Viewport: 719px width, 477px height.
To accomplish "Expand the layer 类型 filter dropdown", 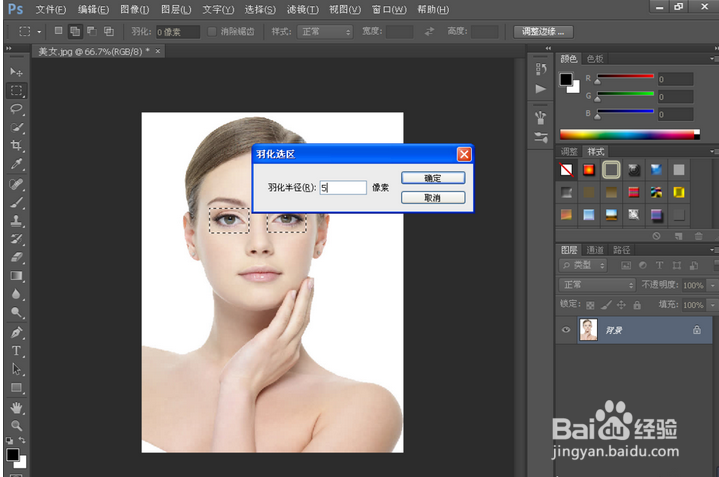I will click(x=584, y=266).
